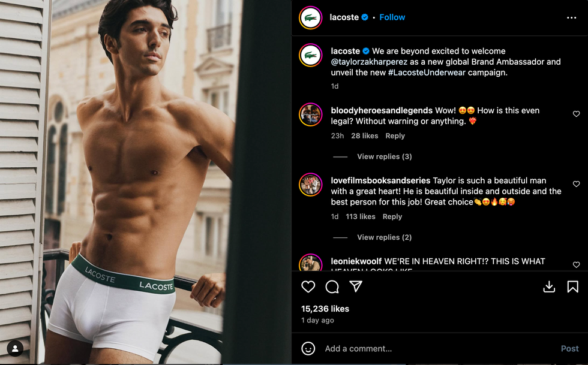Screen dimensions: 588x365
Task: Download the post with the download icon
Action: tap(549, 287)
